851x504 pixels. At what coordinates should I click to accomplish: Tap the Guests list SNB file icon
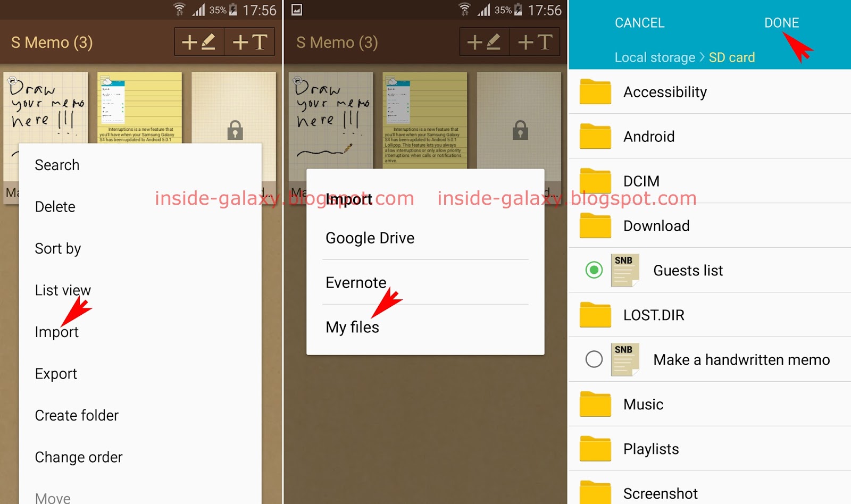[x=625, y=270]
